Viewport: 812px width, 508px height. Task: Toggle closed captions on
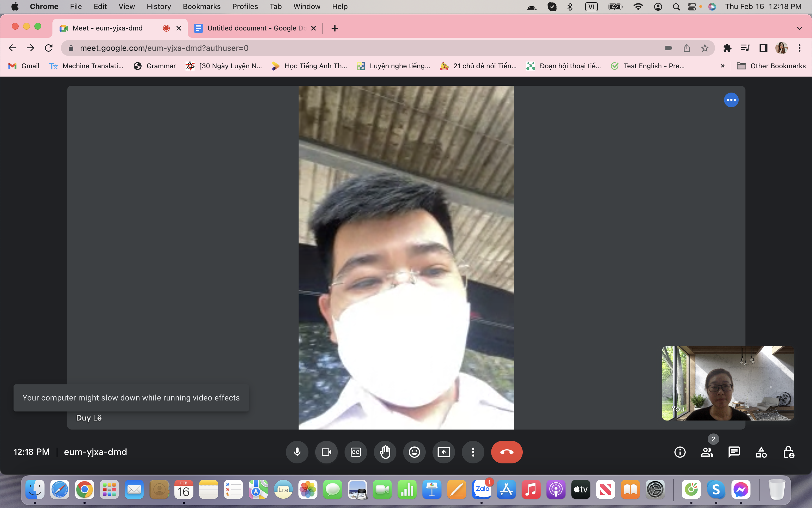[x=356, y=452]
